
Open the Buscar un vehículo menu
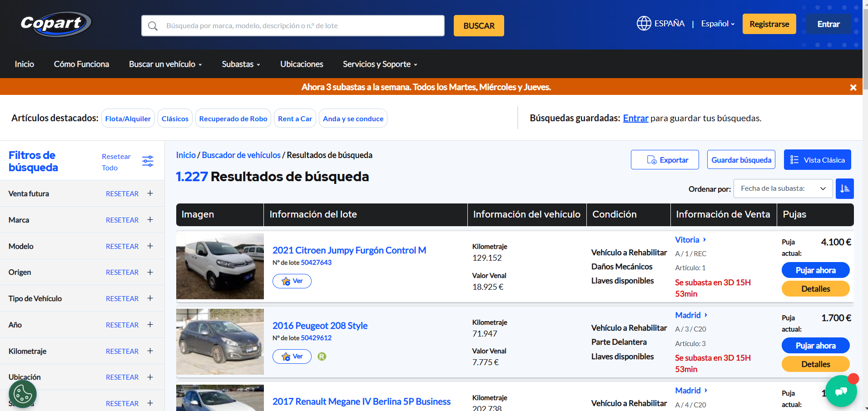165,64
